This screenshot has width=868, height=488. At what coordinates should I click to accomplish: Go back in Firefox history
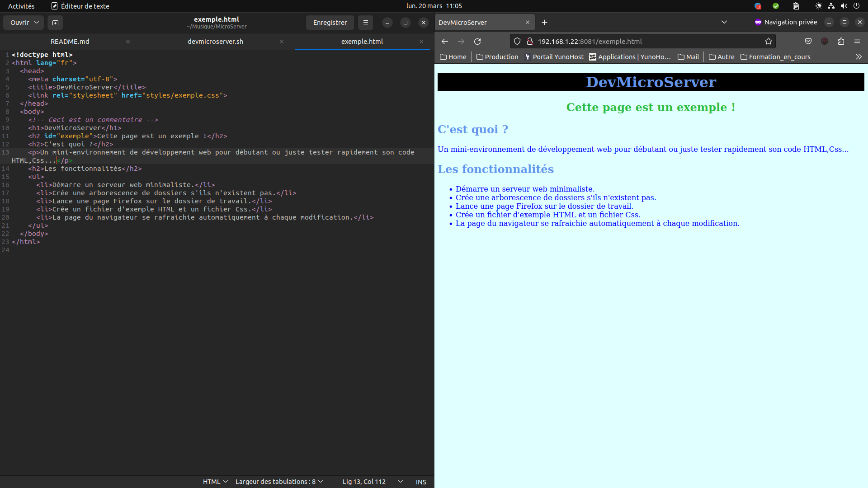[445, 42]
